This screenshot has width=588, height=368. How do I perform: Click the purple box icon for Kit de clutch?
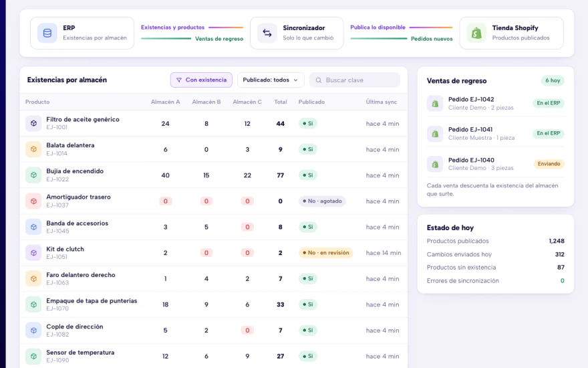click(x=33, y=253)
